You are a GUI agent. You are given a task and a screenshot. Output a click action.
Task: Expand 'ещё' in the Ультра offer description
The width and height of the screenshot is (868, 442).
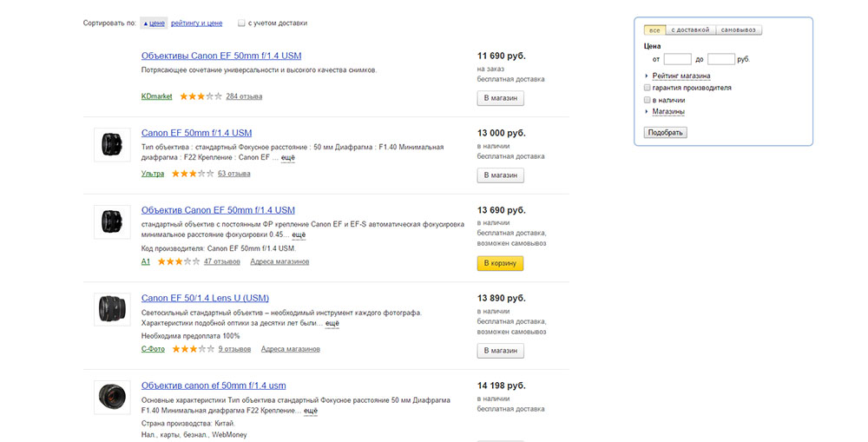[288, 158]
